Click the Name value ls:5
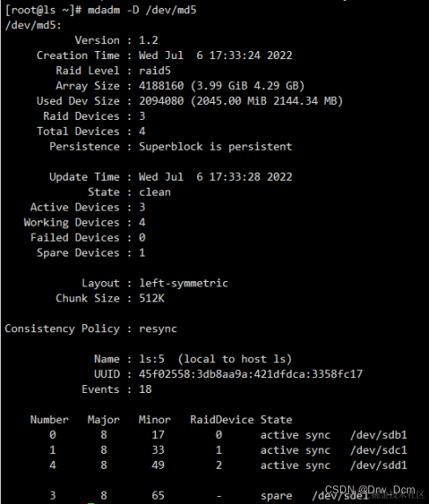Image resolution: width=429 pixels, height=504 pixels. pyautogui.click(x=152, y=359)
